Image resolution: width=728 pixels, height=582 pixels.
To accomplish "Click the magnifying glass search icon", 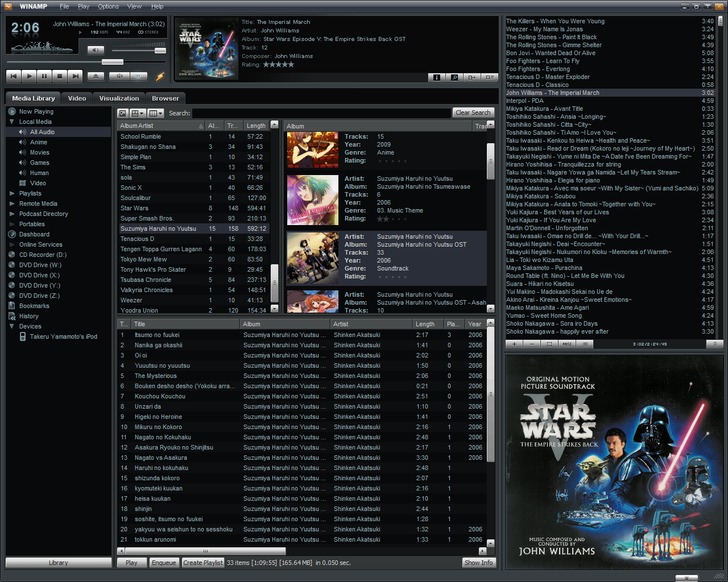I will (454, 77).
